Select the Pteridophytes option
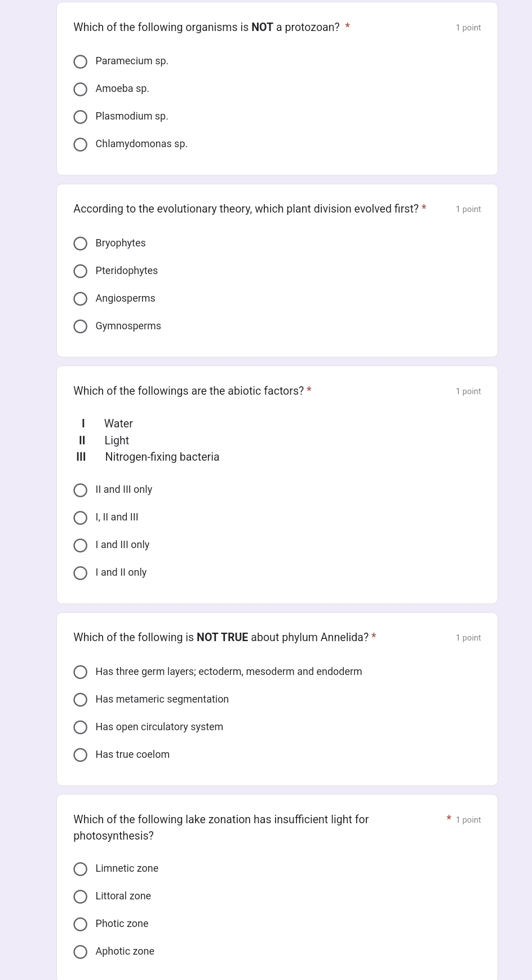The image size is (532, 980). click(81, 271)
